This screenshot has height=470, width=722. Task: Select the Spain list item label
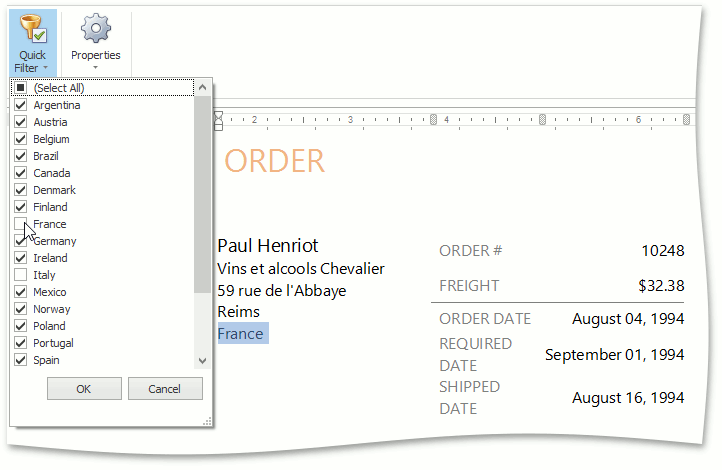pyautogui.click(x=46, y=360)
